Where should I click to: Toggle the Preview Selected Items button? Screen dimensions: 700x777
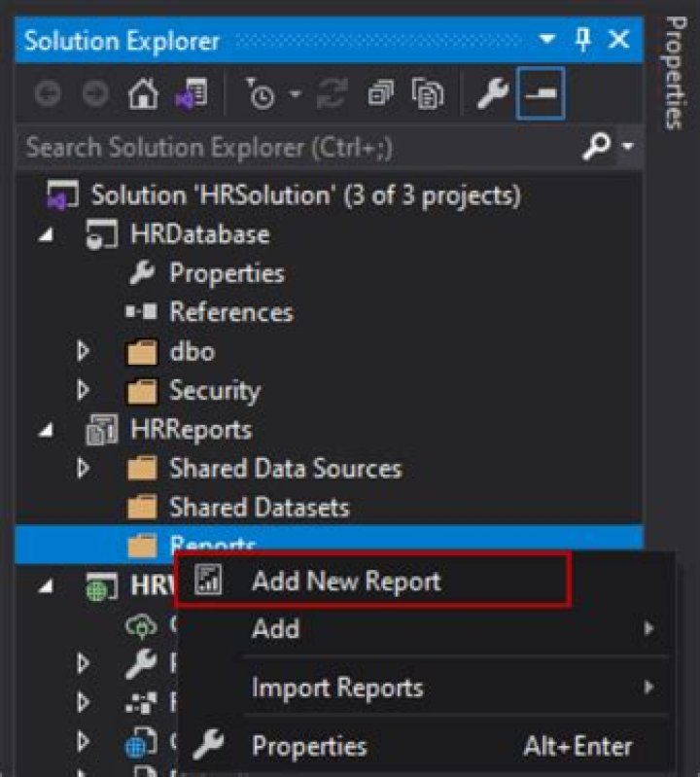[x=540, y=96]
